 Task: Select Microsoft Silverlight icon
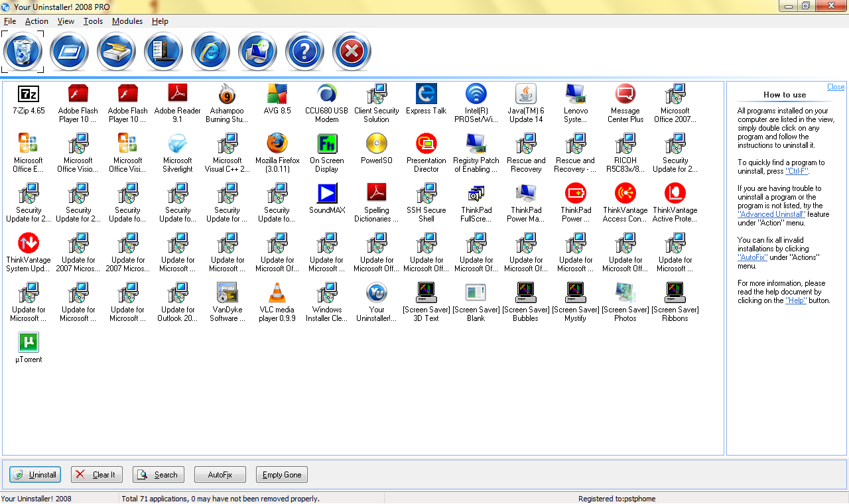(178, 143)
